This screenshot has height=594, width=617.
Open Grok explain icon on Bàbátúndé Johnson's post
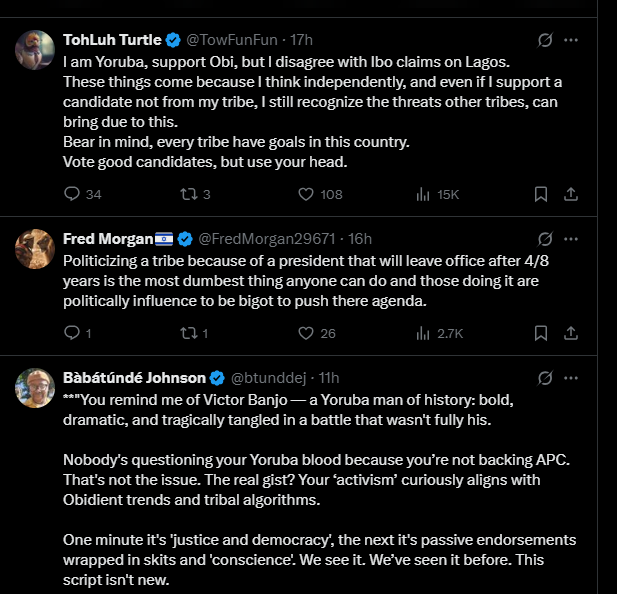545,378
